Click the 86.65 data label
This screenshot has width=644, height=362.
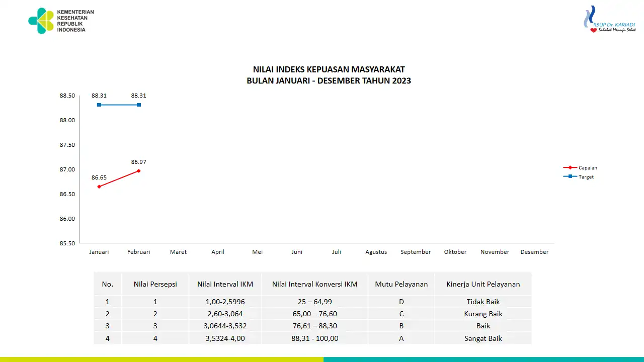pos(99,177)
